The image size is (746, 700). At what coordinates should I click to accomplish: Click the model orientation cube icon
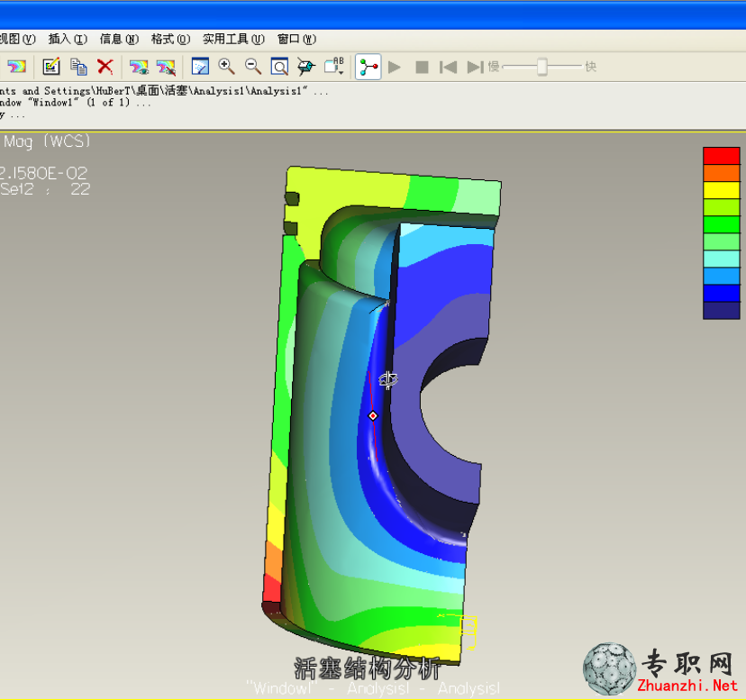tap(306, 67)
